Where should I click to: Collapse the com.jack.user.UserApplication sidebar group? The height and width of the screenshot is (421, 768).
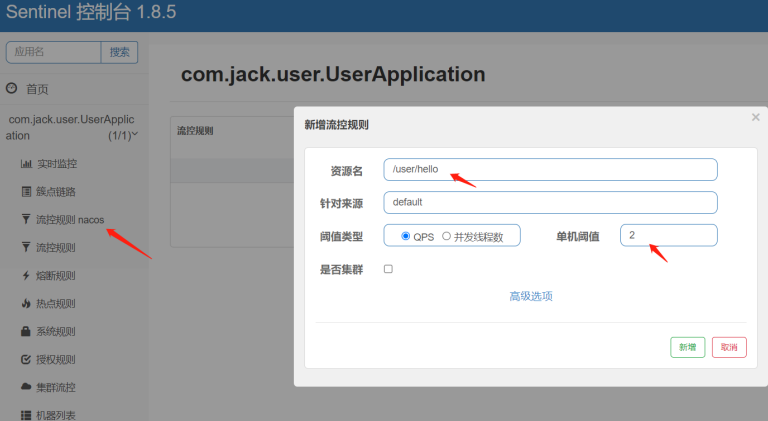pos(135,134)
